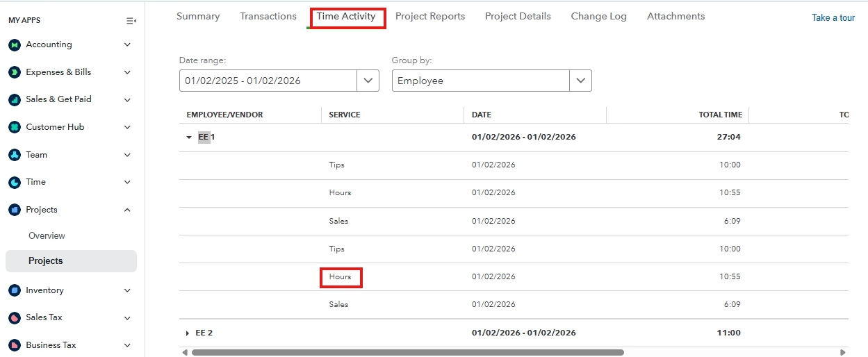Expand the Sales & Get Paid chevron
This screenshot has height=357, width=868.
click(127, 99)
